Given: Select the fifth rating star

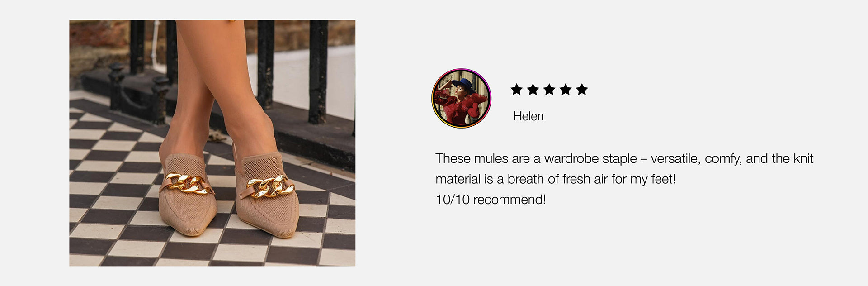Looking at the screenshot, I should (x=582, y=90).
